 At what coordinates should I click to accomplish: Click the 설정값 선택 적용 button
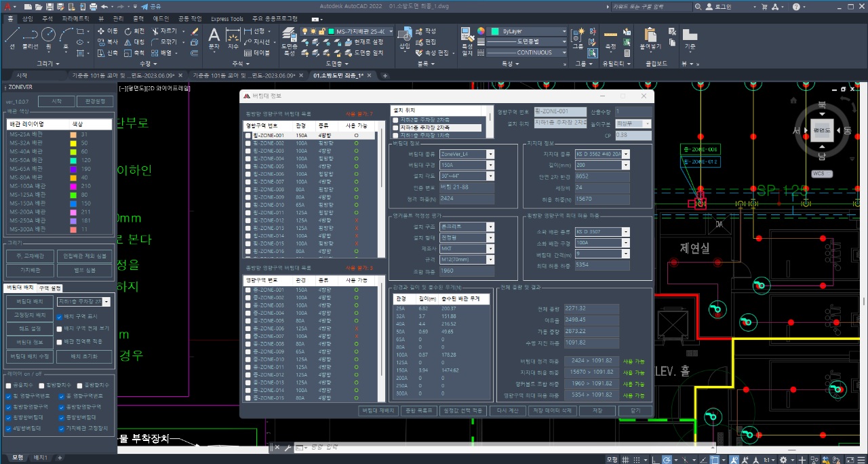[x=463, y=410]
